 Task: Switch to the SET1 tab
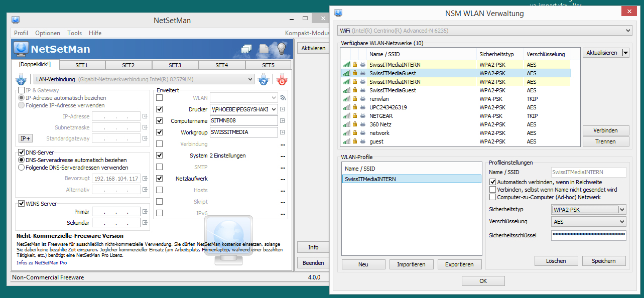click(x=82, y=65)
